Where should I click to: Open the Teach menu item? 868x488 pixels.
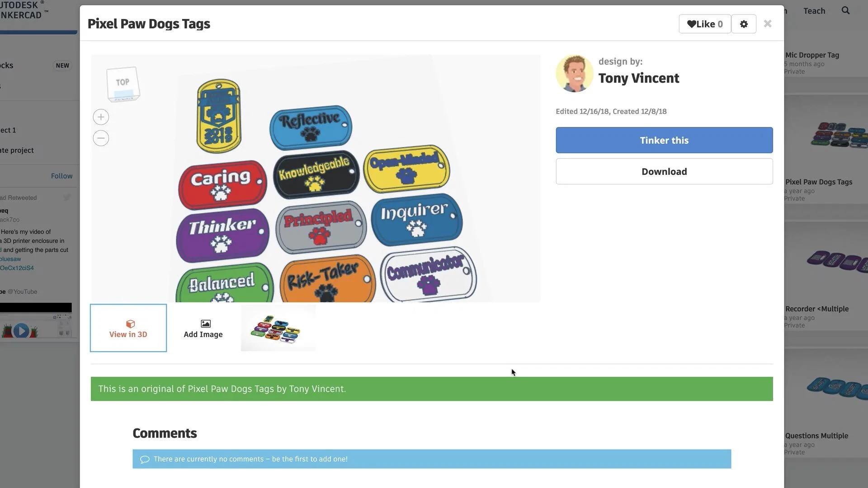pos(814,11)
